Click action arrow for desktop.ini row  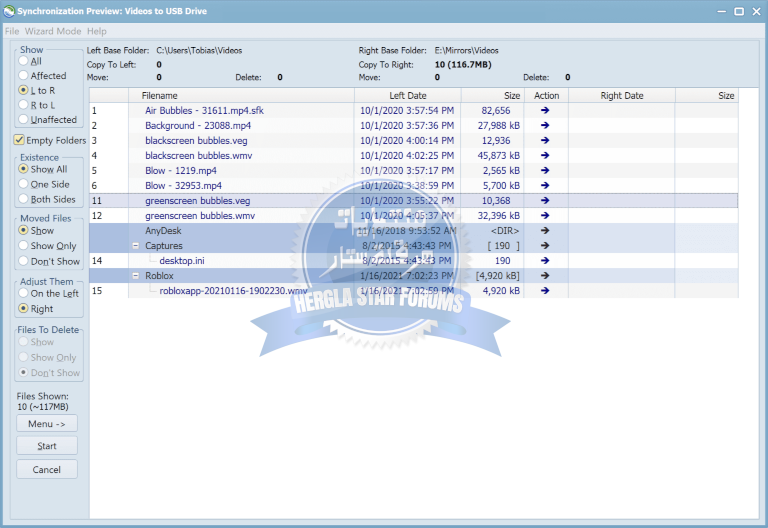click(x=545, y=261)
